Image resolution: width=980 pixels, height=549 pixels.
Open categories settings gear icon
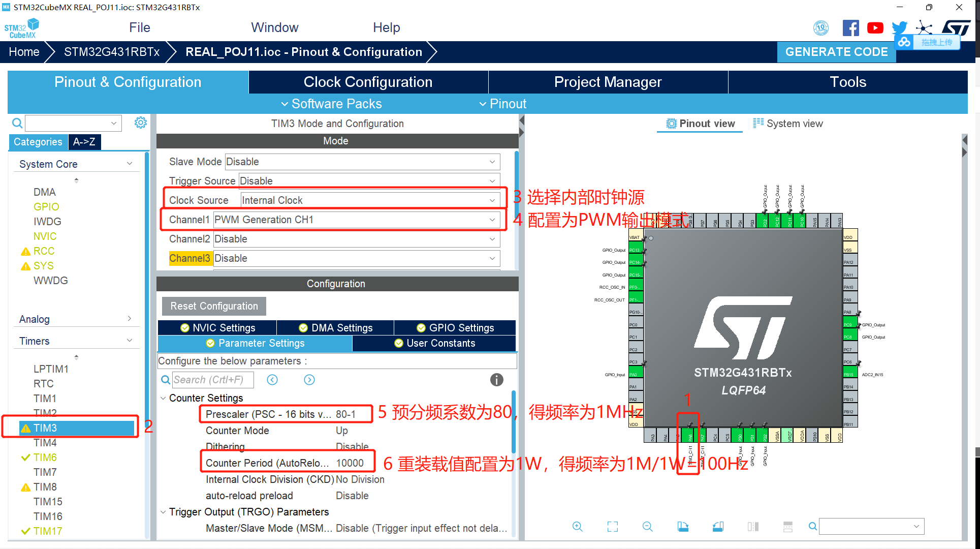click(x=141, y=123)
